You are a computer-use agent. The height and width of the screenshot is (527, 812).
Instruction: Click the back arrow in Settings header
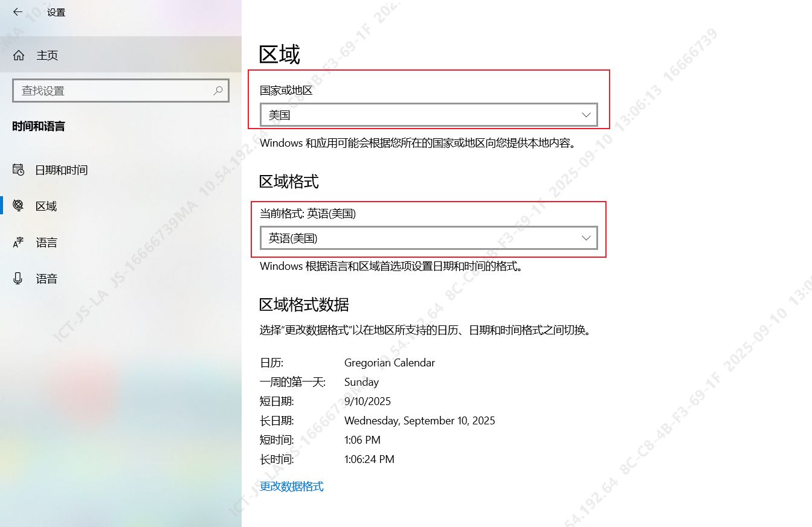pyautogui.click(x=18, y=12)
